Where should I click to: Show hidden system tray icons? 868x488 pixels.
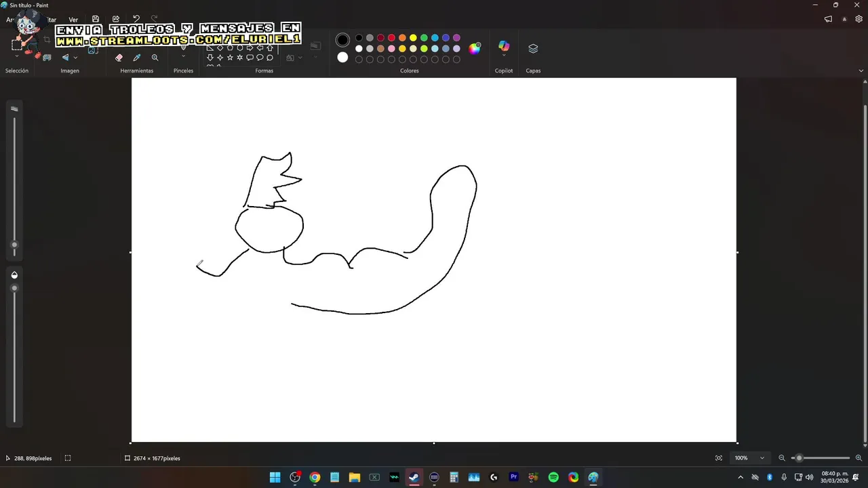741,477
